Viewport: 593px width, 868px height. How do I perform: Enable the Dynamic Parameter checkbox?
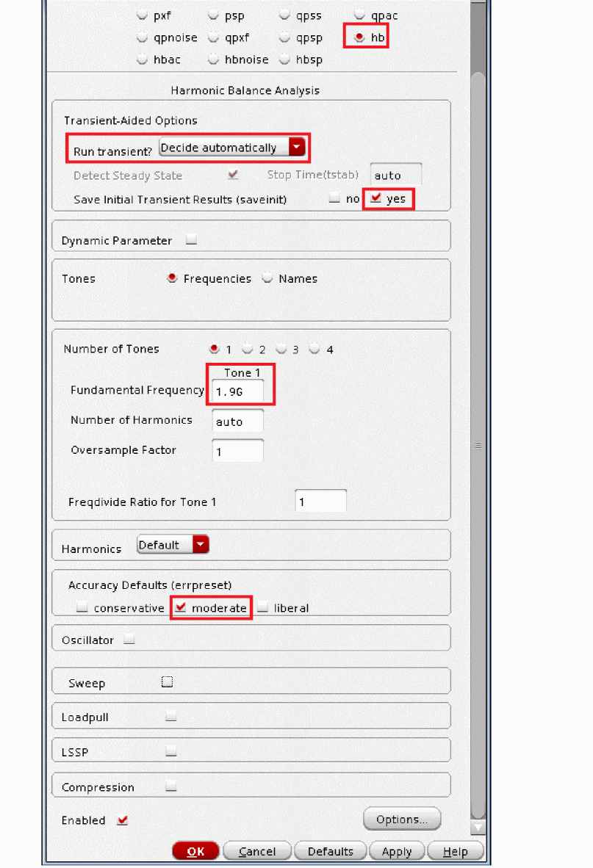(191, 239)
